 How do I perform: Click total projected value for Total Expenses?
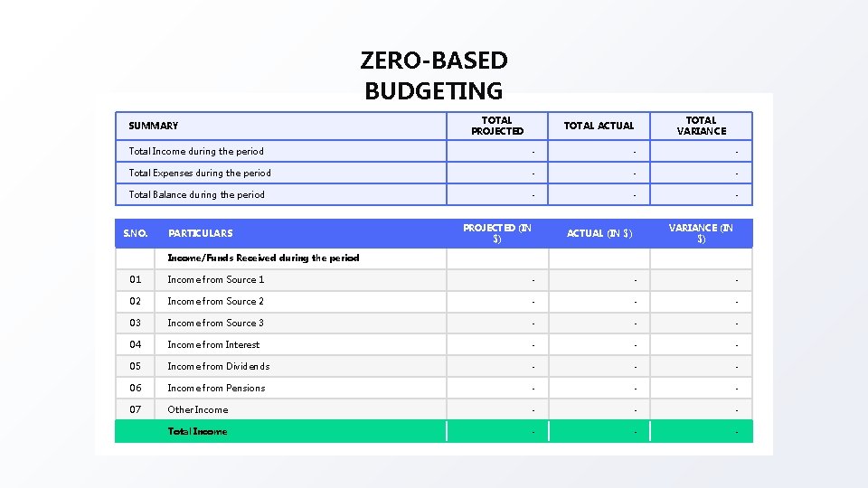pos(497,173)
